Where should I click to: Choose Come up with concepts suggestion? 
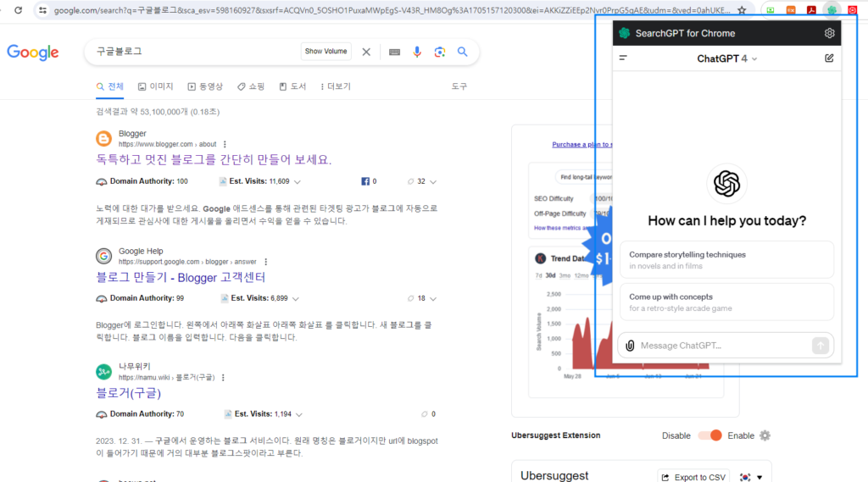point(726,302)
